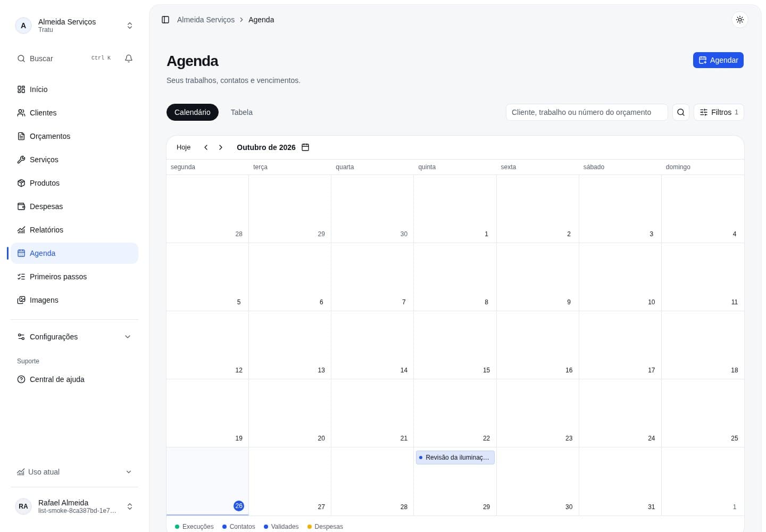Open Clientes in the sidebar
Screen dimensions: 766x532
tap(74, 113)
